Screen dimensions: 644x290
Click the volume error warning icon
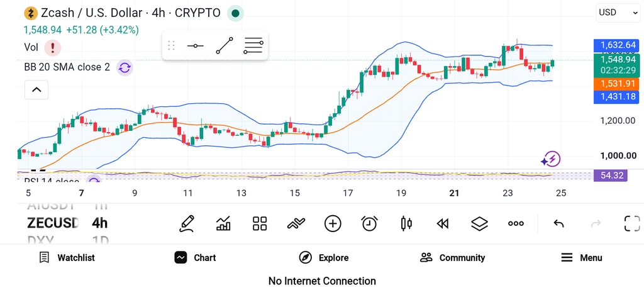pos(53,48)
